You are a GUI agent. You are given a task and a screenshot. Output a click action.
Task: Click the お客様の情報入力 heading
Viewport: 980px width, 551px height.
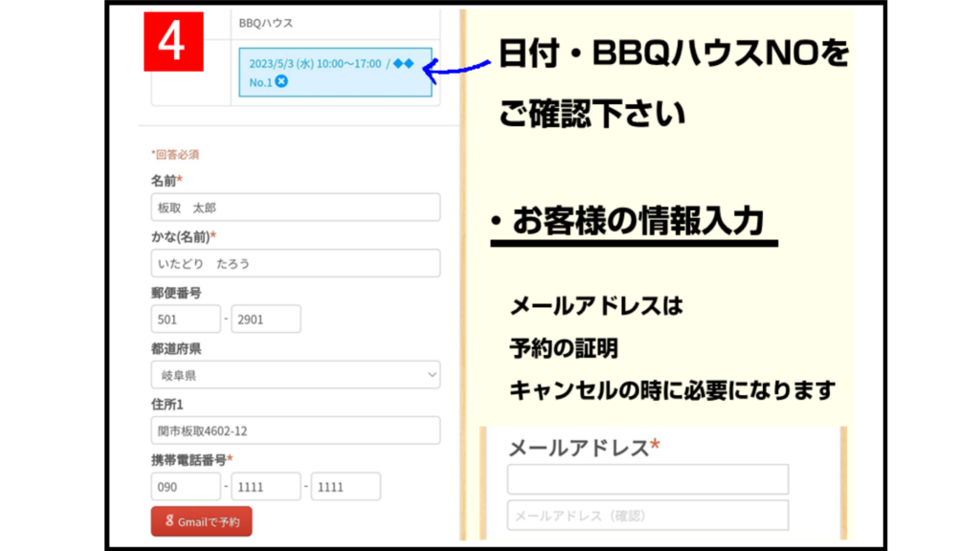(x=636, y=222)
